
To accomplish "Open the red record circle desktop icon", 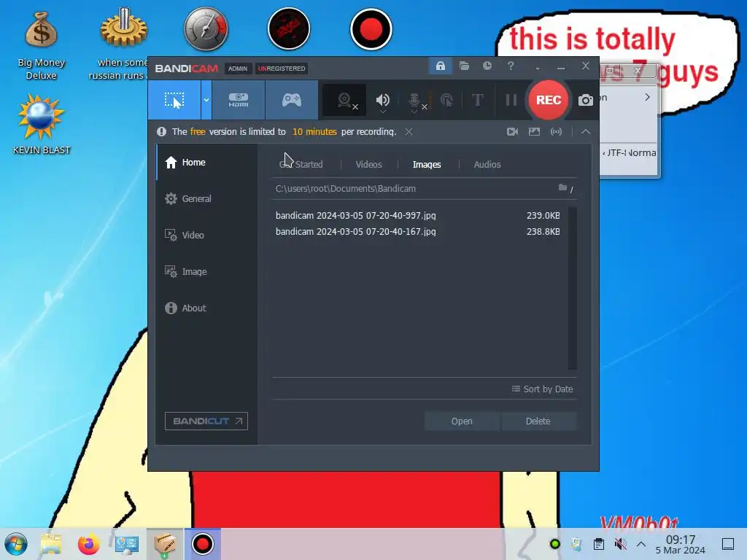I will point(371,29).
